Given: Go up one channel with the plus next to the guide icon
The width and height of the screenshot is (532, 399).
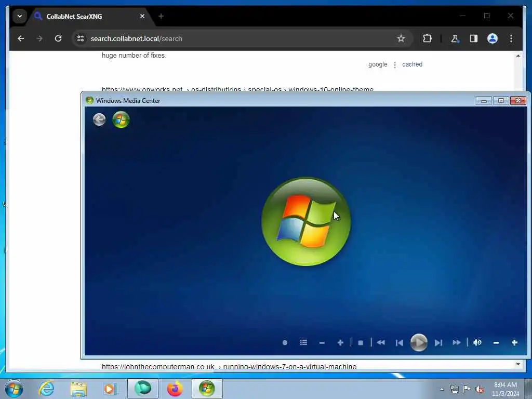Looking at the screenshot, I should point(340,343).
